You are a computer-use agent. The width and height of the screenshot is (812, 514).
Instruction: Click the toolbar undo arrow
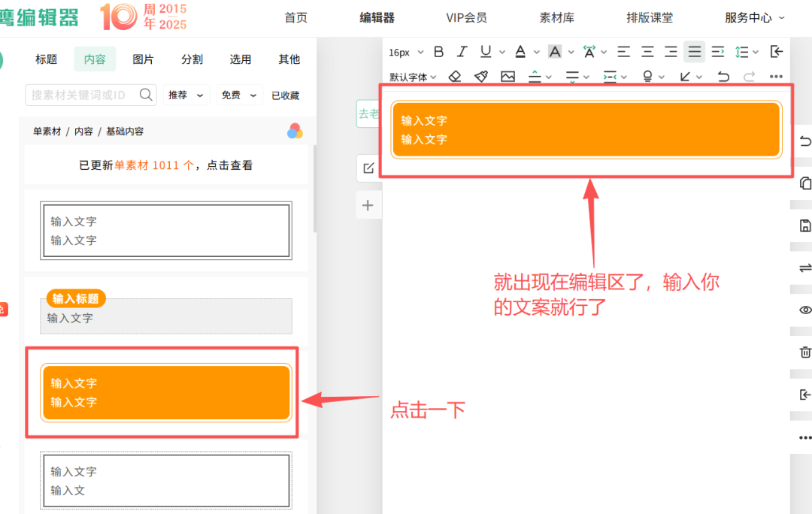pos(723,77)
